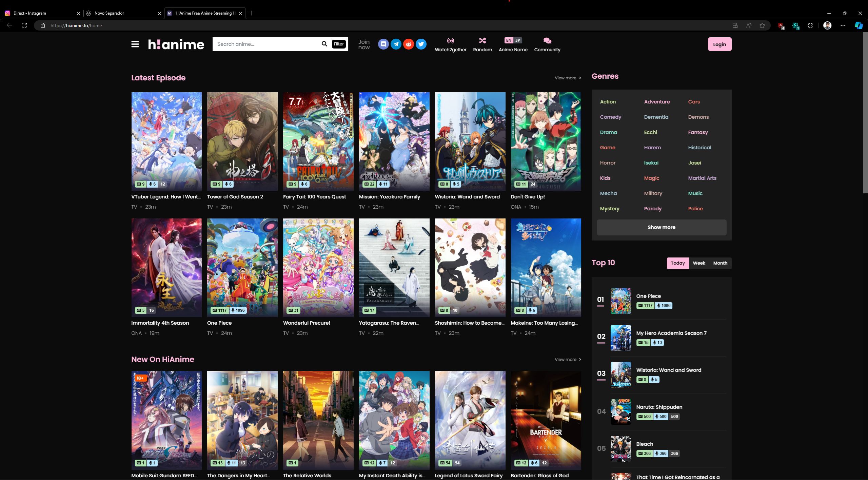Open the browser settings ellipsis menu
This screenshot has width=868, height=480.
point(843,25)
